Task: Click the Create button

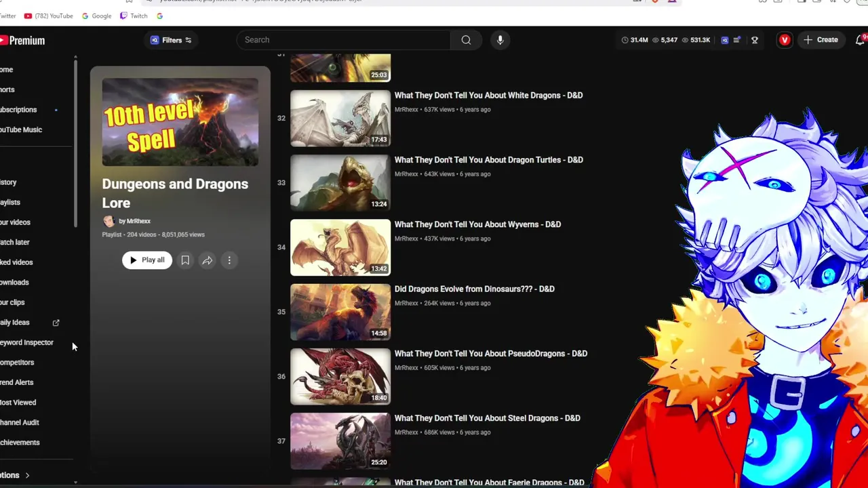Action: (821, 40)
